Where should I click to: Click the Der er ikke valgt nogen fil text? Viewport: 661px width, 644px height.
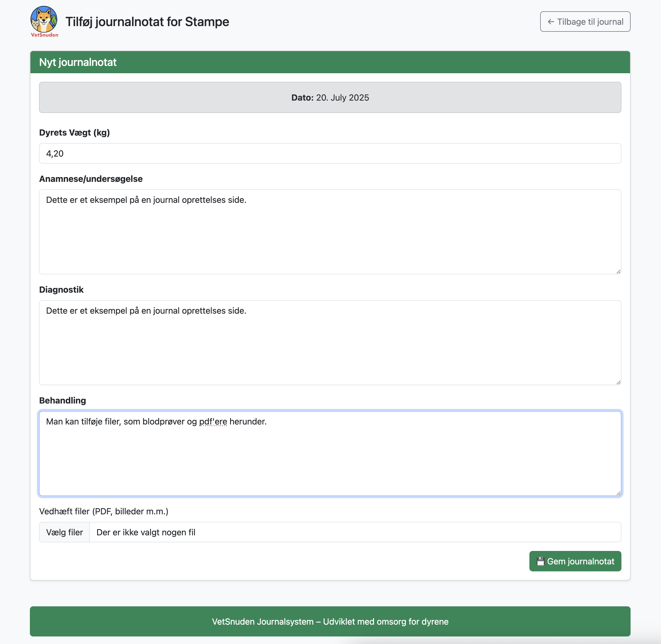(x=146, y=532)
